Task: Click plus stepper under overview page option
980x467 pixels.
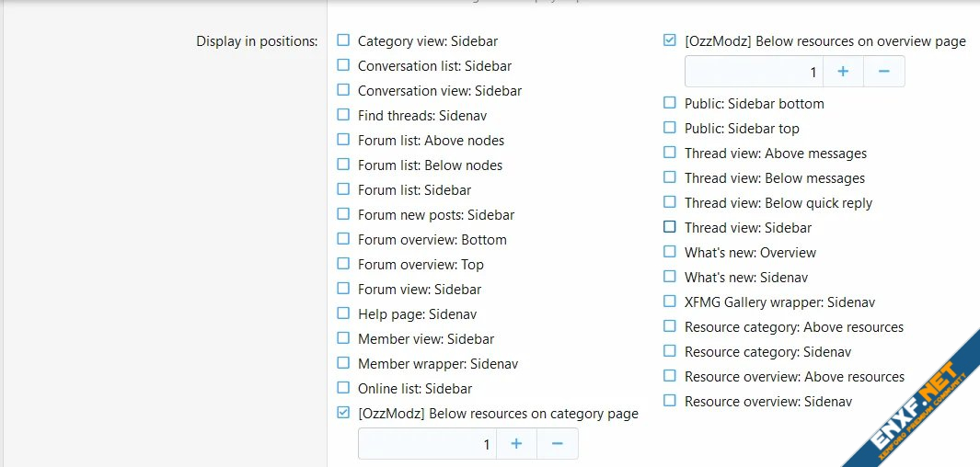Action: point(843,72)
